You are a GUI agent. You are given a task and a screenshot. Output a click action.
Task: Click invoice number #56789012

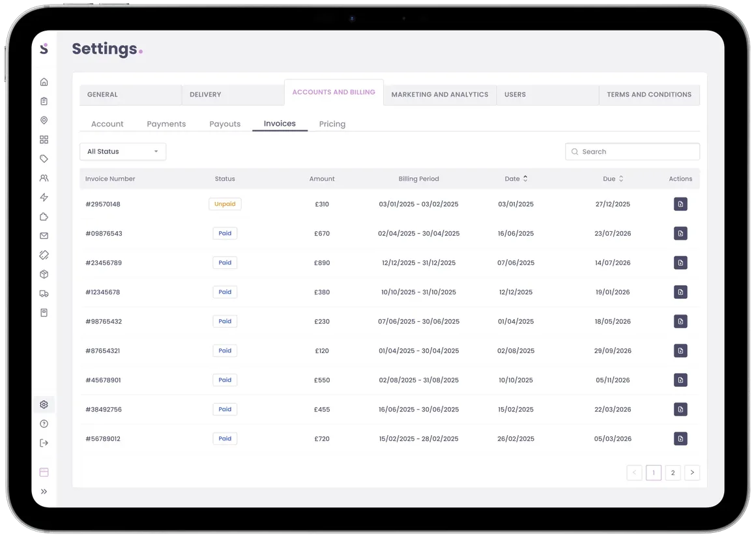coord(103,439)
